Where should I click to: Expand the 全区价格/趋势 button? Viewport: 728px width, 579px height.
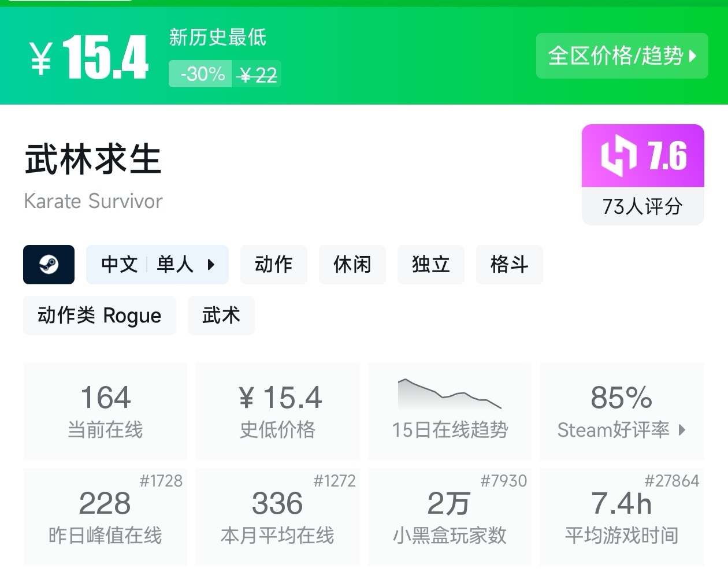[x=622, y=56]
